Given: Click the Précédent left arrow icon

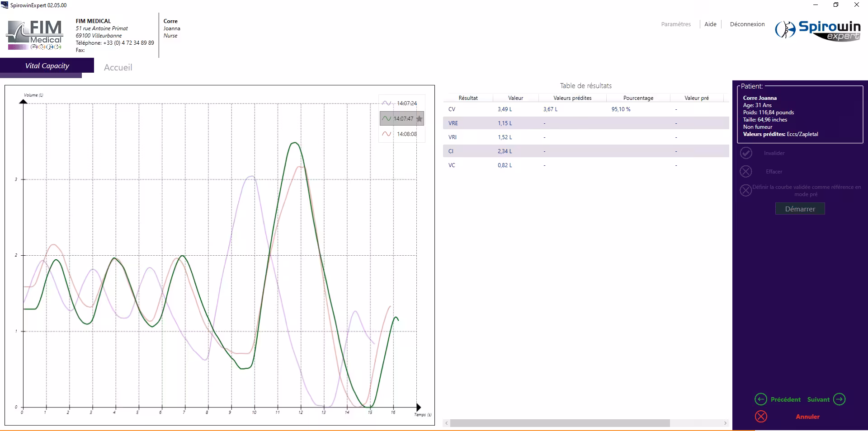Looking at the screenshot, I should pos(761,399).
